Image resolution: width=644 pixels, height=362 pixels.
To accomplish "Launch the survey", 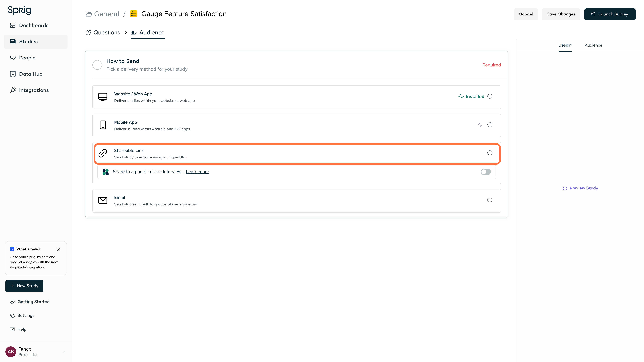I will 610,14.
